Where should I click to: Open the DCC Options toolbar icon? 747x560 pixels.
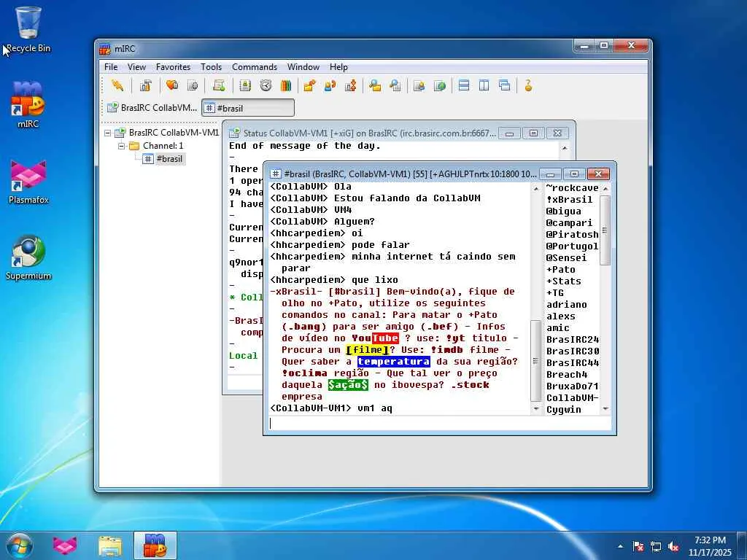pyautogui.click(x=351, y=86)
